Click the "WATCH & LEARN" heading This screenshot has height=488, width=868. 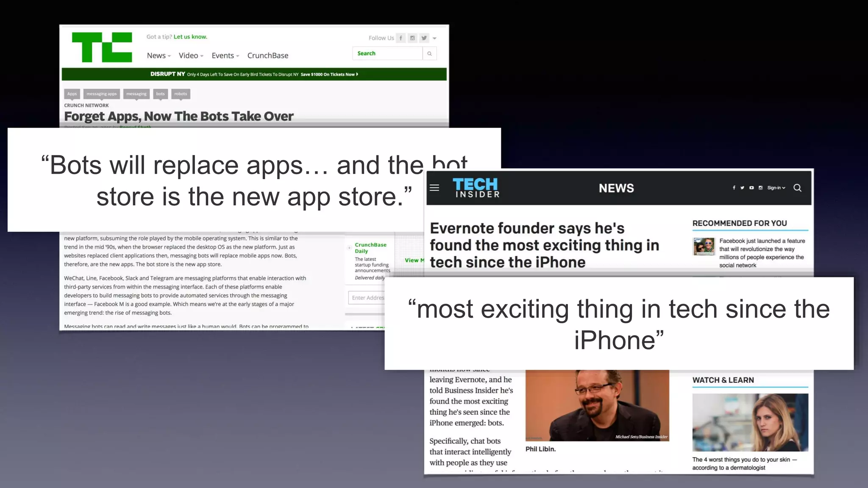tap(723, 380)
